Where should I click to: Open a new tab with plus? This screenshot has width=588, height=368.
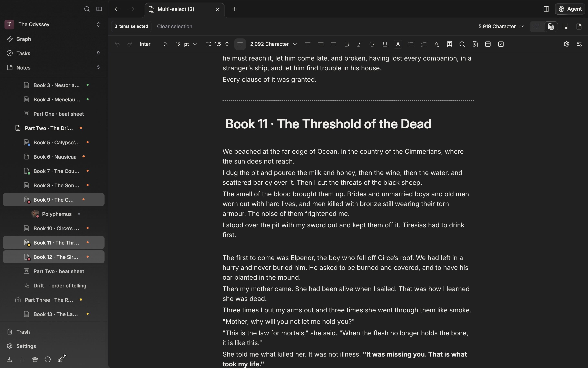point(234,9)
